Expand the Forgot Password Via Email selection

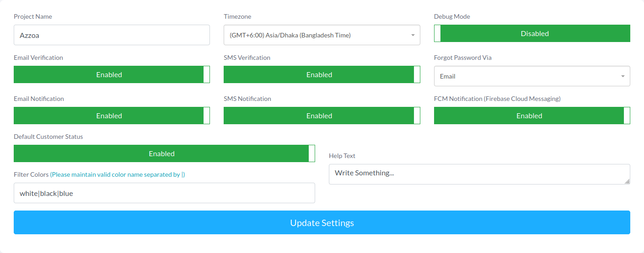pos(526,76)
